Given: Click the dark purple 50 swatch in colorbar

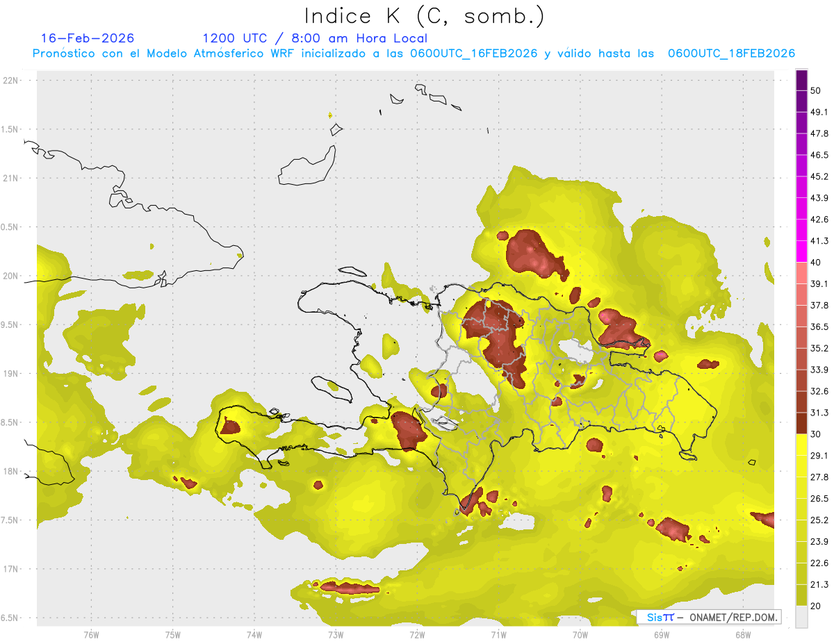Looking at the screenshot, I should point(801,82).
